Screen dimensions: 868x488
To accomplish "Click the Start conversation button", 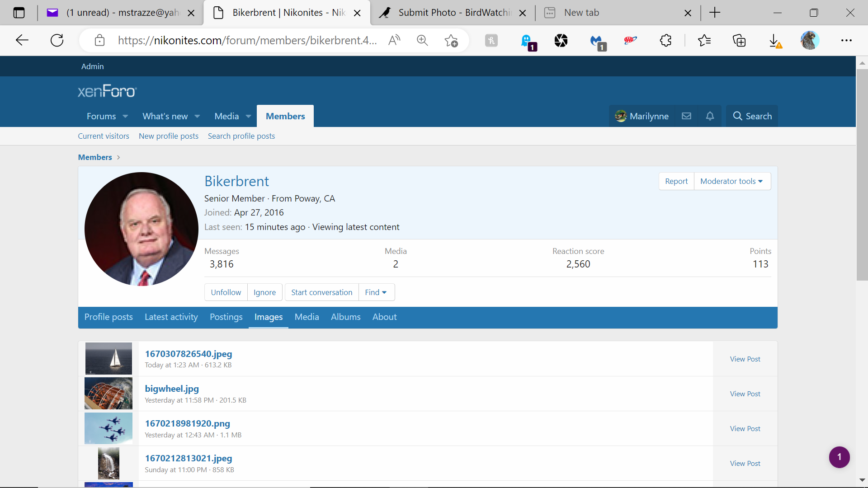I will tap(321, 292).
